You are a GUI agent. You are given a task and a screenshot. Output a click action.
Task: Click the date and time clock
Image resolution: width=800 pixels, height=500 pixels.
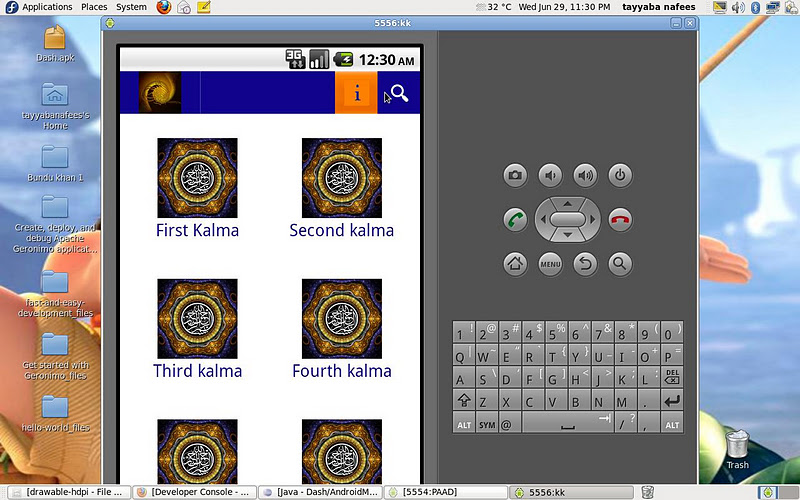tap(564, 7)
